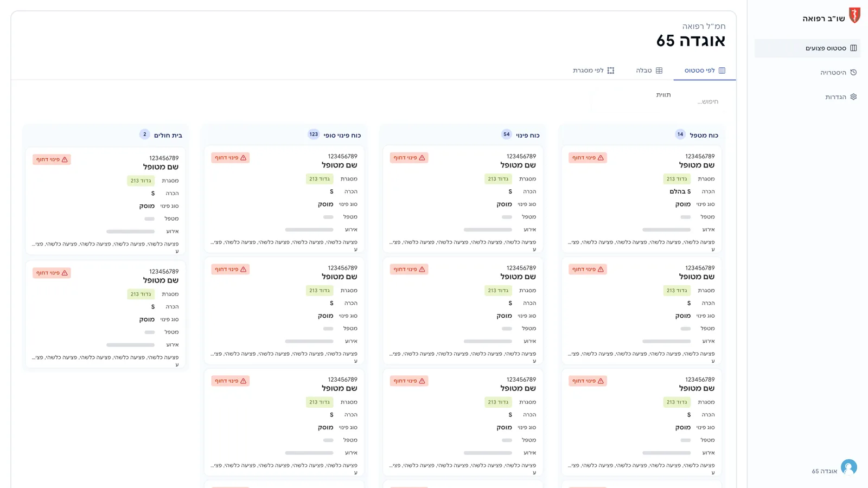This screenshot has width=868, height=488.
Task: Focus the חיפוש search field
Action: [707, 101]
